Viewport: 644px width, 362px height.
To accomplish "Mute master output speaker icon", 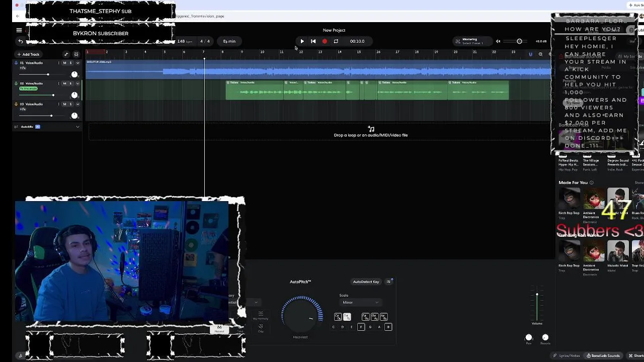I will pos(498,41).
